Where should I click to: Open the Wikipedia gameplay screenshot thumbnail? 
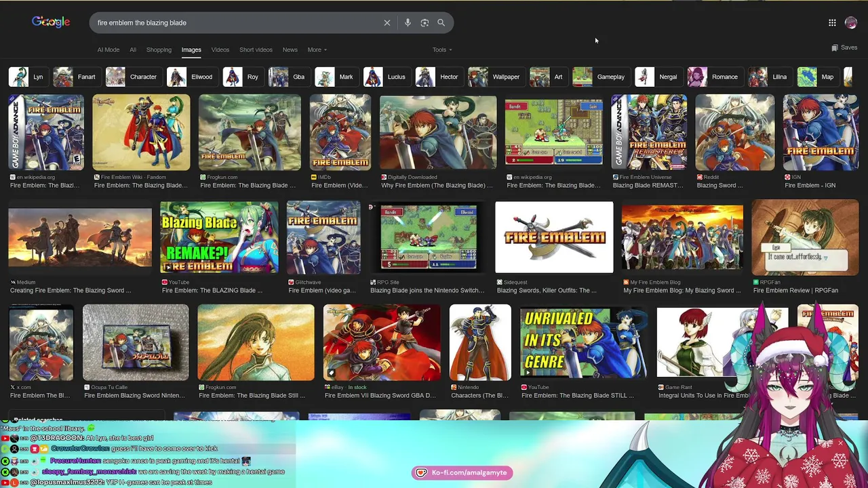(553, 132)
